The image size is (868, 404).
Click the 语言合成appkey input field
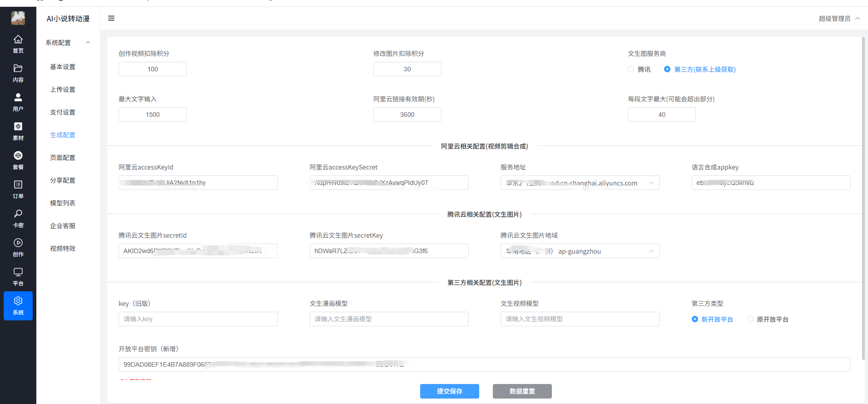pyautogui.click(x=771, y=183)
